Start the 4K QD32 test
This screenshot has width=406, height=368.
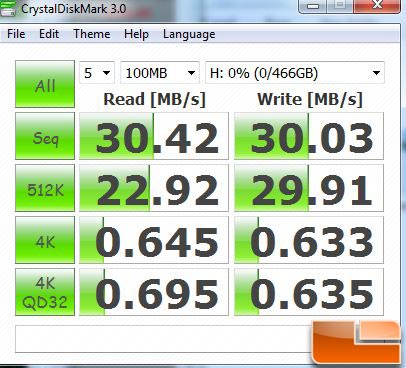coord(45,292)
